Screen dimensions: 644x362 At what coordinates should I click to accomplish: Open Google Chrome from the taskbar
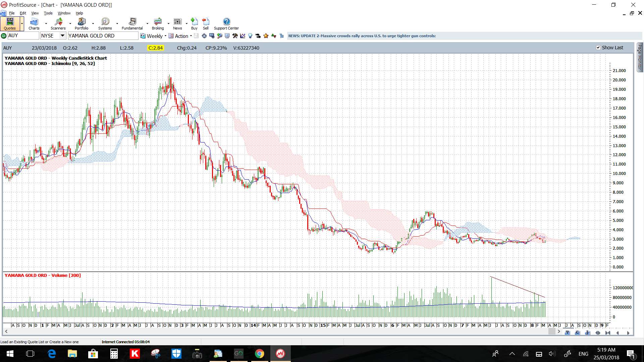(259, 354)
